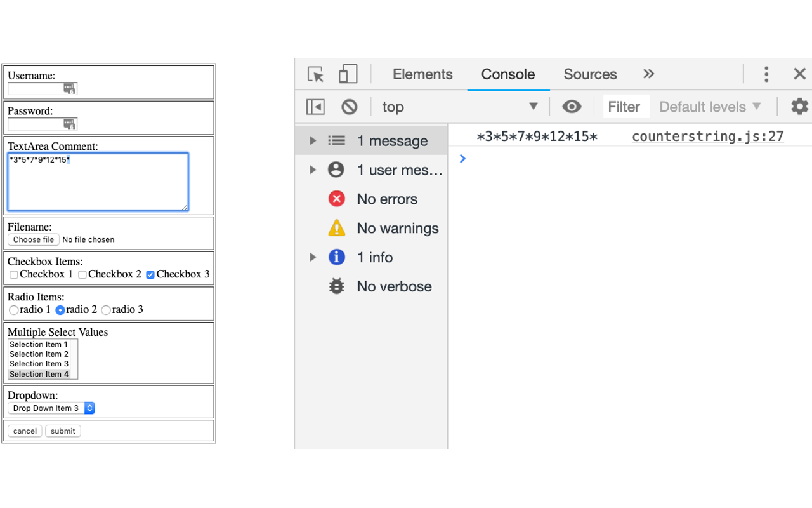
Task: Switch to the Sources tab
Action: [590, 74]
